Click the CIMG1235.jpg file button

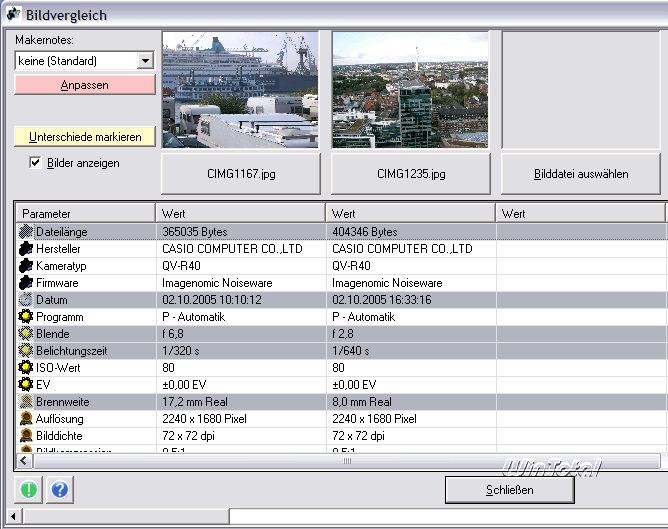[x=410, y=174]
